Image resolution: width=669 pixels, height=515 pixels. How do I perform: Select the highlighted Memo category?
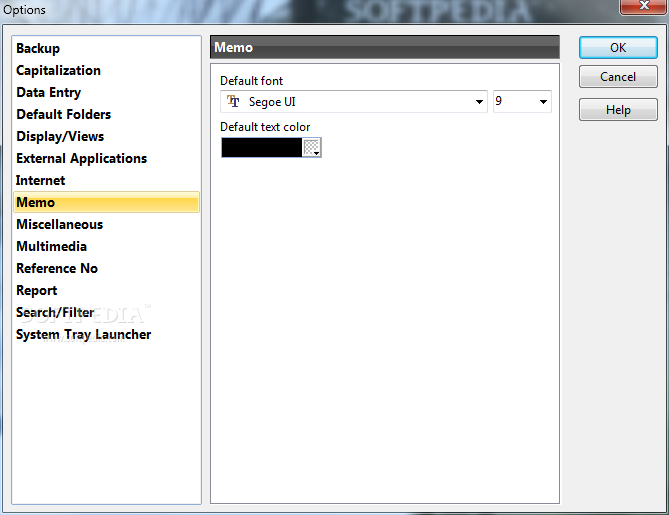(x=106, y=202)
